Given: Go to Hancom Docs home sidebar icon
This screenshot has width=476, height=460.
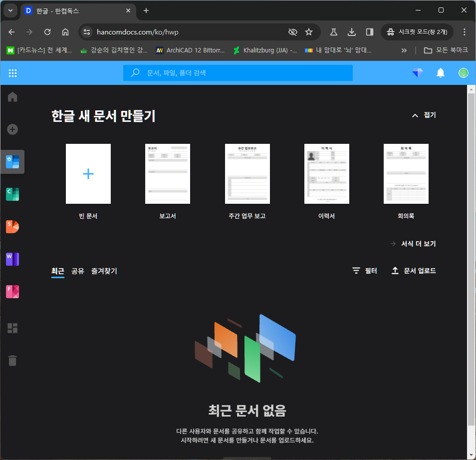Looking at the screenshot, I should (12, 97).
